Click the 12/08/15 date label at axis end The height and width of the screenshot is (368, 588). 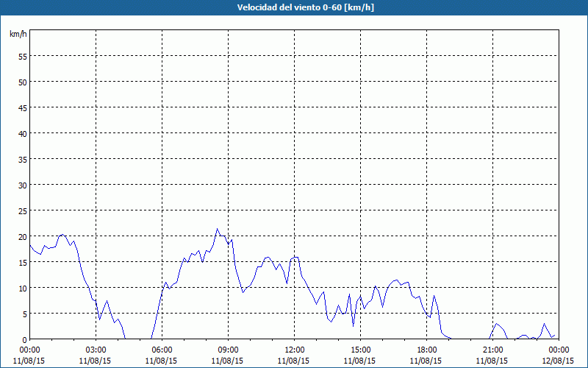[x=559, y=361]
